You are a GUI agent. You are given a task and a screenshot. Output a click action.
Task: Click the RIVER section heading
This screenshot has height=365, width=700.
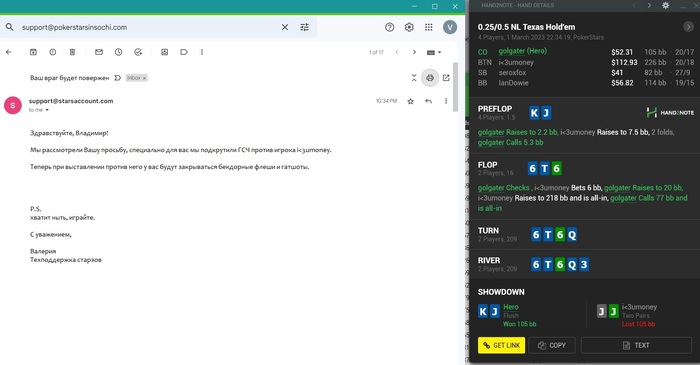(x=489, y=260)
